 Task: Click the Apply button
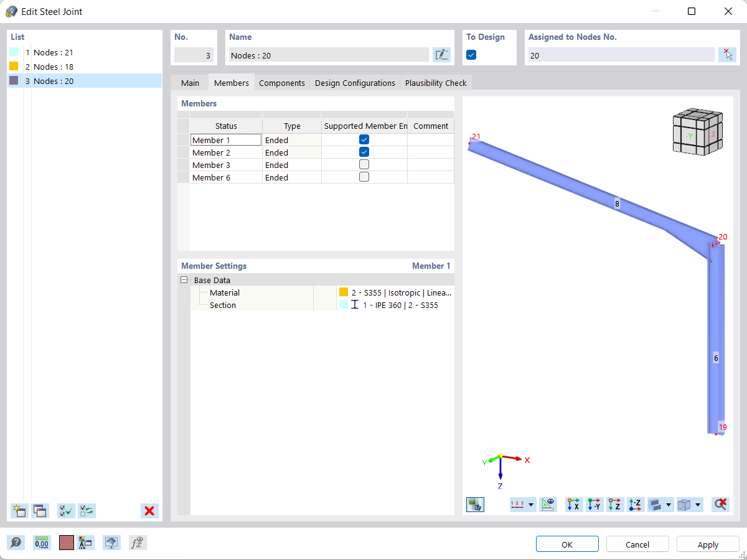(708, 544)
